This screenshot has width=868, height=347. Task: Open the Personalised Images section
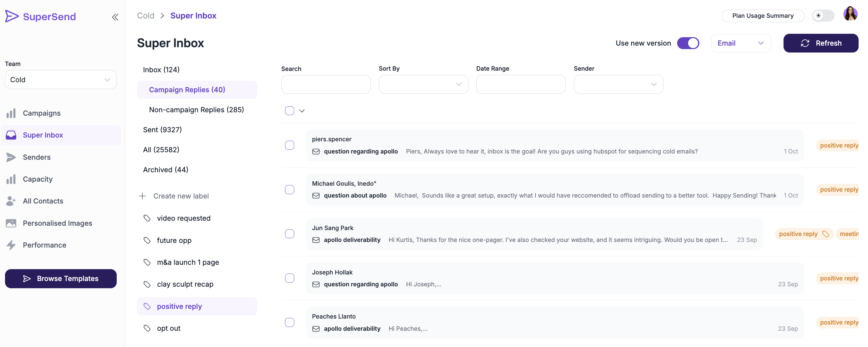click(57, 223)
